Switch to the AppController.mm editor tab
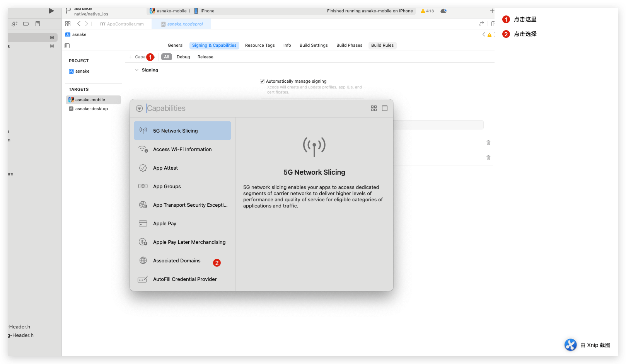Viewport: 626px width, 364px height. [x=122, y=24]
